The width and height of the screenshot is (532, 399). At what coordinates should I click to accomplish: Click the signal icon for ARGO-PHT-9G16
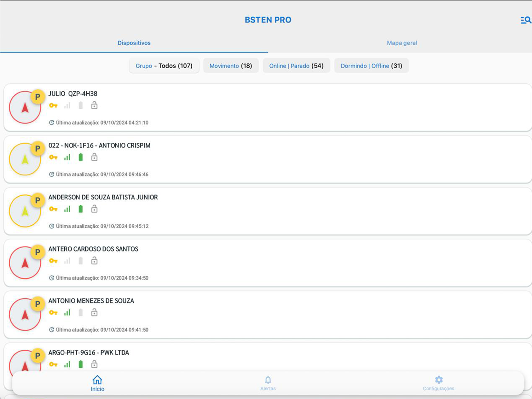coord(67,364)
